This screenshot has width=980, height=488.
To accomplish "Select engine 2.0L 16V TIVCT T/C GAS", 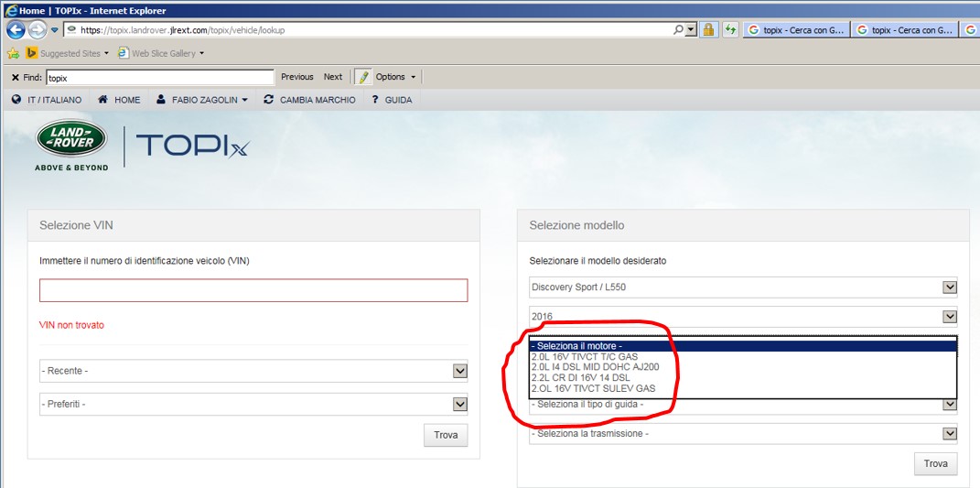I will [x=743, y=357].
